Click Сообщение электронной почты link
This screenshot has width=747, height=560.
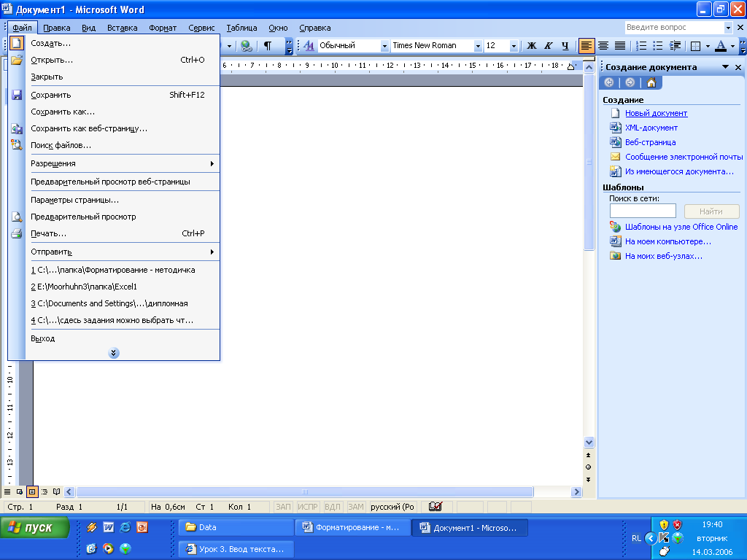(x=684, y=157)
